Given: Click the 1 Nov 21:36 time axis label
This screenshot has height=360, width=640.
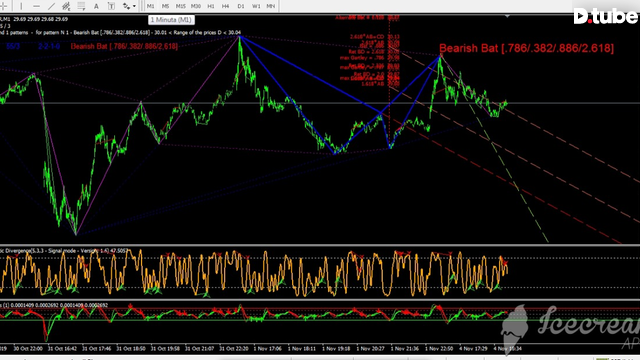Looking at the screenshot, I should coord(404,349).
